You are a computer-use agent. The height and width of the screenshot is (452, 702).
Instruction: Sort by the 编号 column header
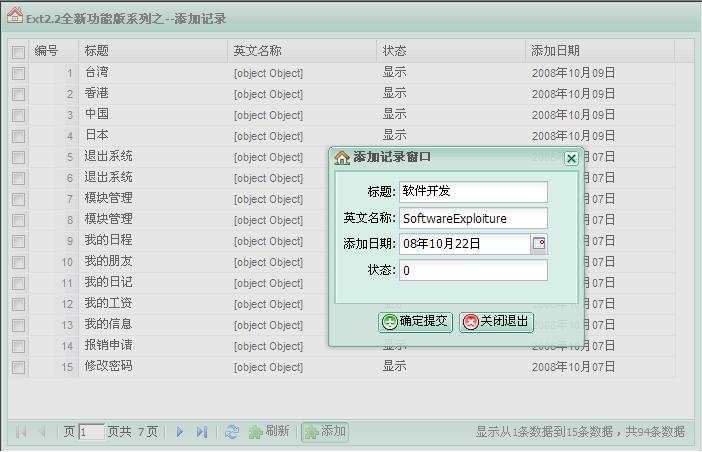click(54, 51)
